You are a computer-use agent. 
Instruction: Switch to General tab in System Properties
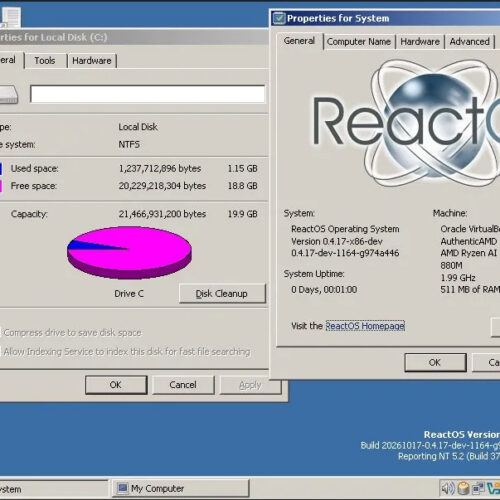pos(299,41)
